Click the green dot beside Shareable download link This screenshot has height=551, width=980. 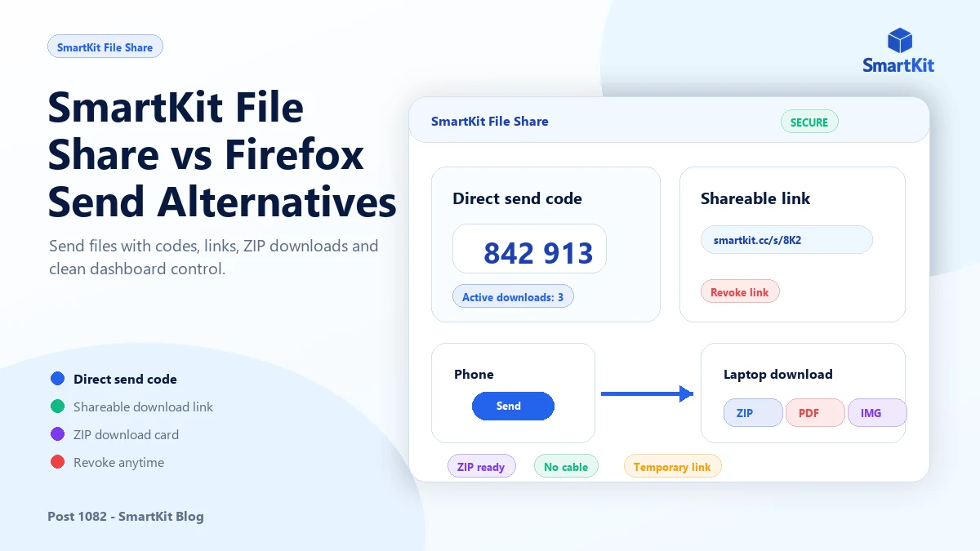57,407
